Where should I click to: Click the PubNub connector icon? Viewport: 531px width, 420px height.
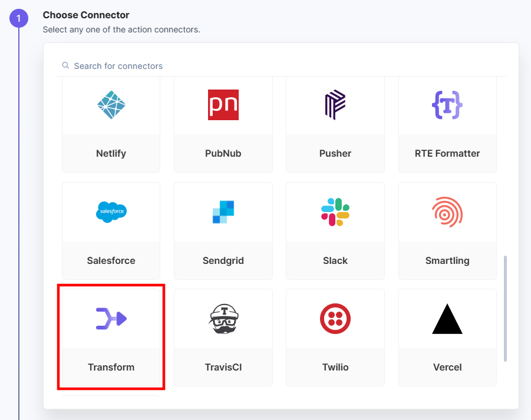click(x=223, y=105)
